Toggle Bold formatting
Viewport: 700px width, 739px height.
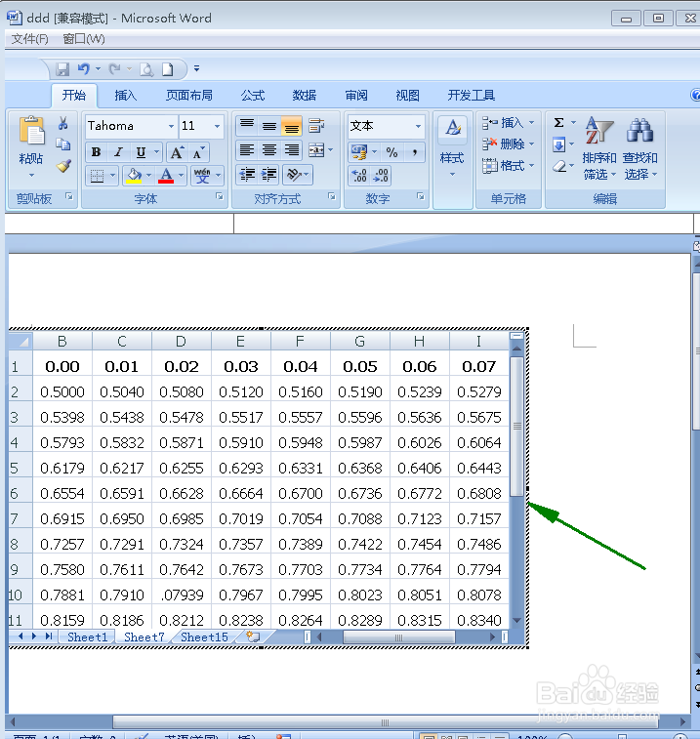(96, 152)
